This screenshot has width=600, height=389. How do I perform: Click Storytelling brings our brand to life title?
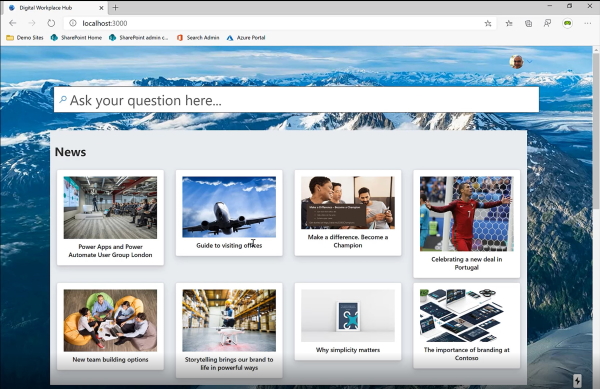pos(229,364)
